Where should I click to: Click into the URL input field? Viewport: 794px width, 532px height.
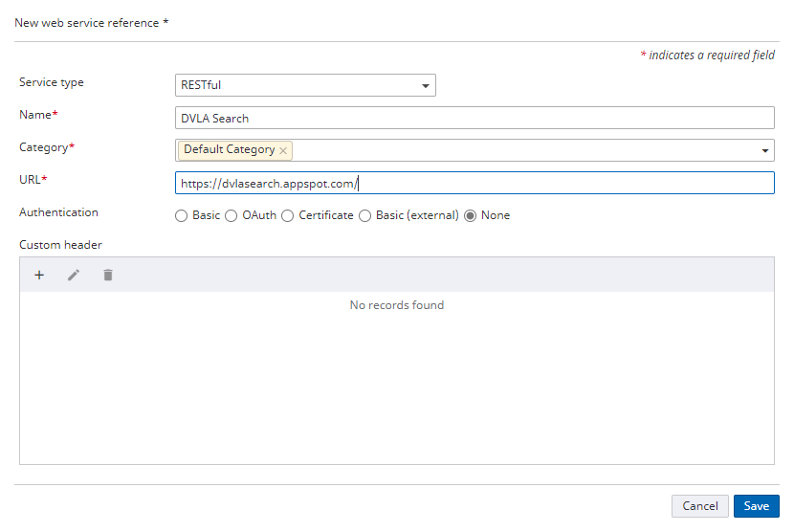click(474, 183)
